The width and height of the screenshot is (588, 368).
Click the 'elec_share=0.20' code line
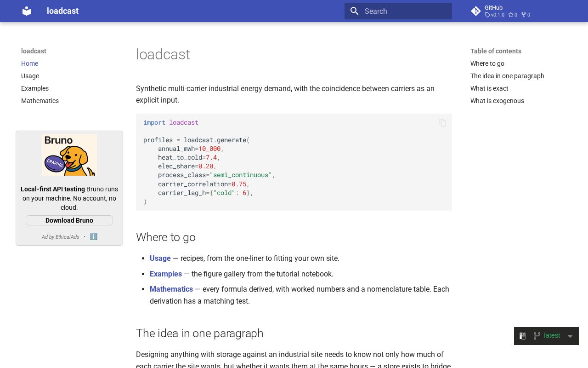[x=187, y=166]
